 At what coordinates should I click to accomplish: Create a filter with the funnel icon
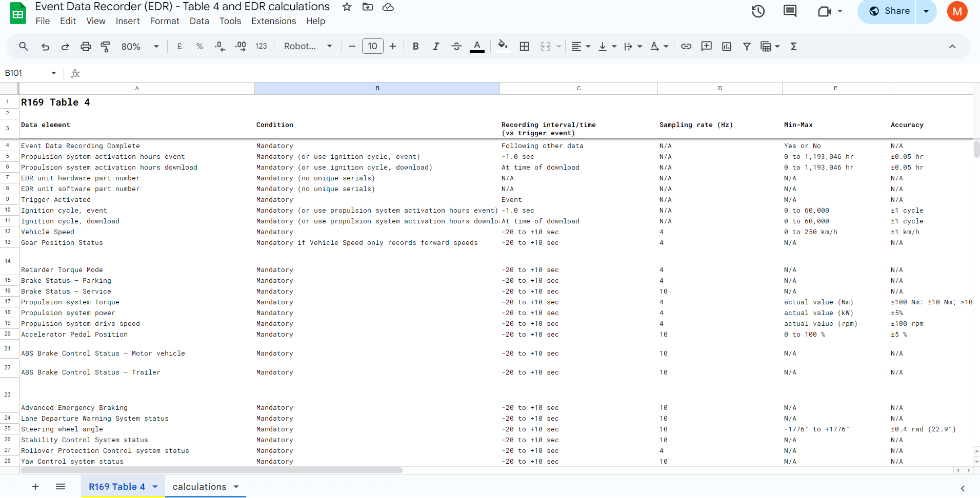pyautogui.click(x=747, y=46)
